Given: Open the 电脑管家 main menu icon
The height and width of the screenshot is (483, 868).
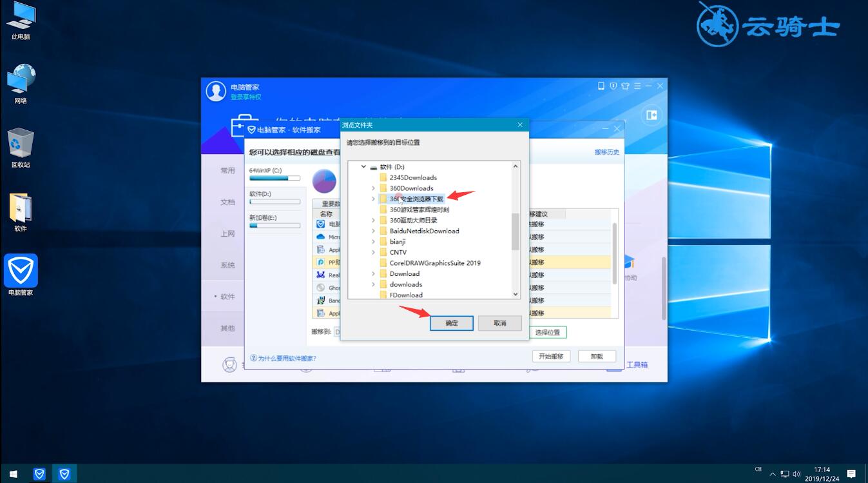Looking at the screenshot, I should tap(637, 86).
